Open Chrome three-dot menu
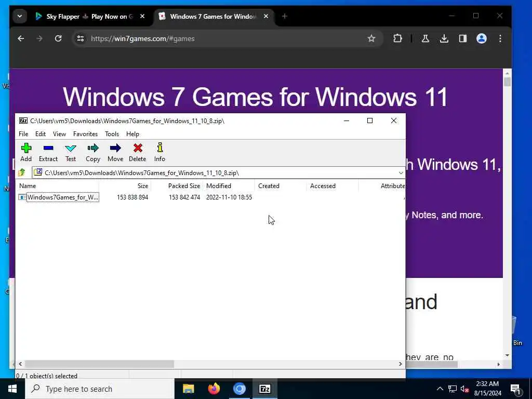The image size is (532, 399). pyautogui.click(x=500, y=38)
